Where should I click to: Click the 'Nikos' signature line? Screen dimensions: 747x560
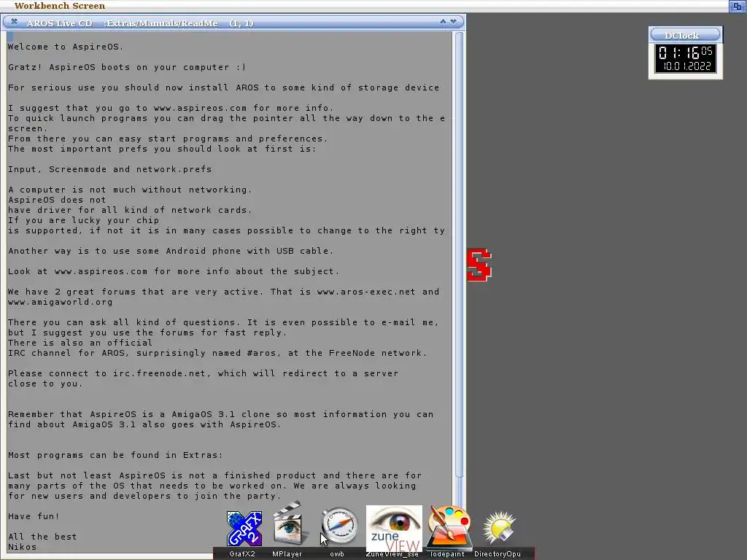(22, 547)
